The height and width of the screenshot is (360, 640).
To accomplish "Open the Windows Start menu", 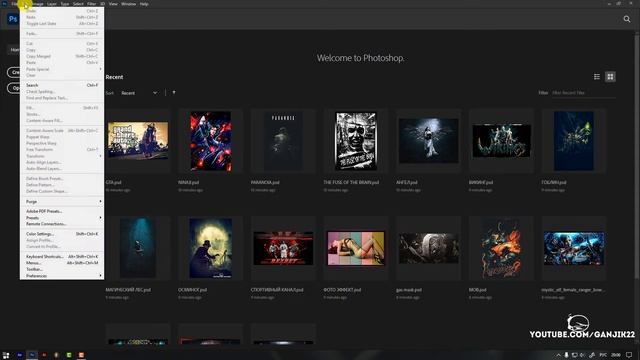I will pos(6,355).
